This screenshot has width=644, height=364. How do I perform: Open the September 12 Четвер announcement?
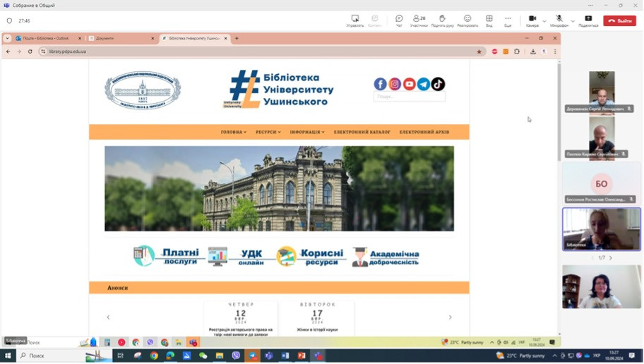[241, 320]
